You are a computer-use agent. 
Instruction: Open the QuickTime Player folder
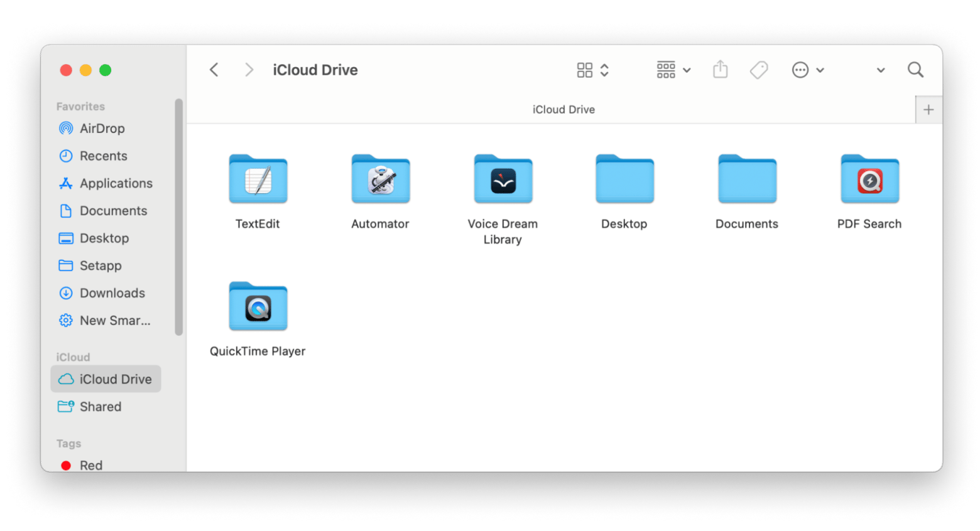coord(258,306)
